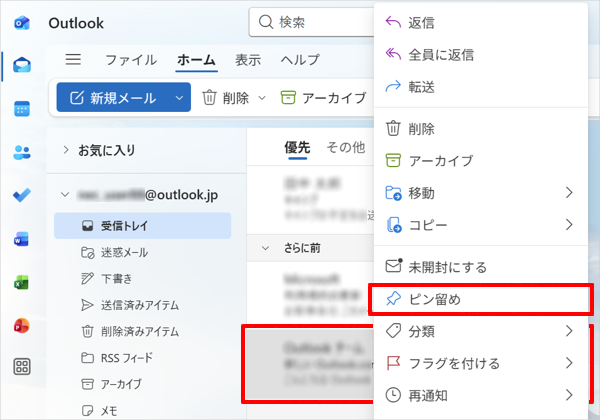Open the PowerPoint app icon
Image resolution: width=600 pixels, height=420 pixels.
point(21,326)
